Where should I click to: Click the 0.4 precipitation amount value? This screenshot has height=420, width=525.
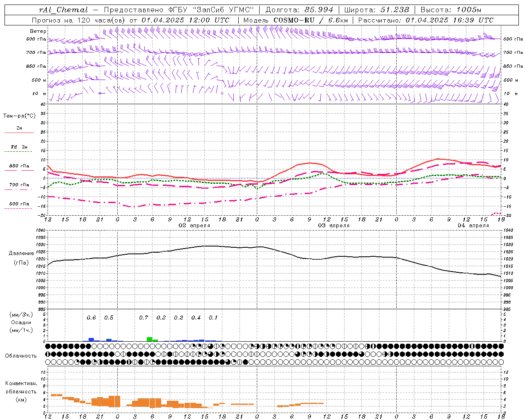pyautogui.click(x=196, y=318)
